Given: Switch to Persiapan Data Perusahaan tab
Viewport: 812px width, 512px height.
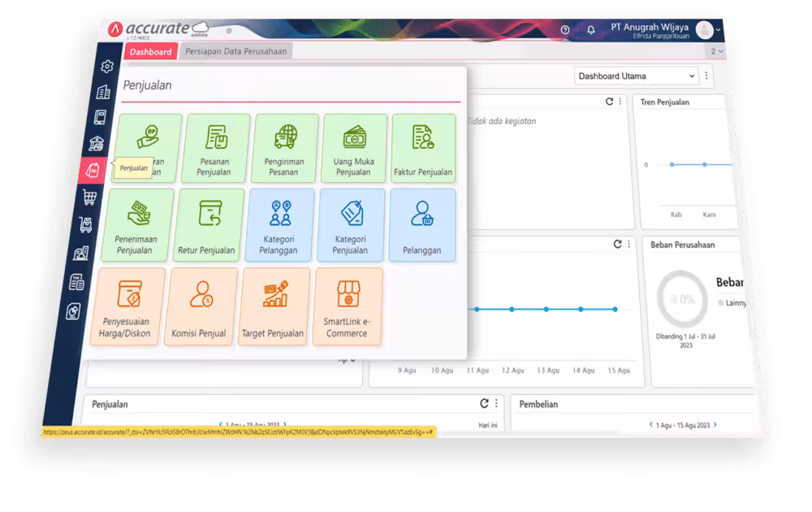Looking at the screenshot, I should coord(235,51).
